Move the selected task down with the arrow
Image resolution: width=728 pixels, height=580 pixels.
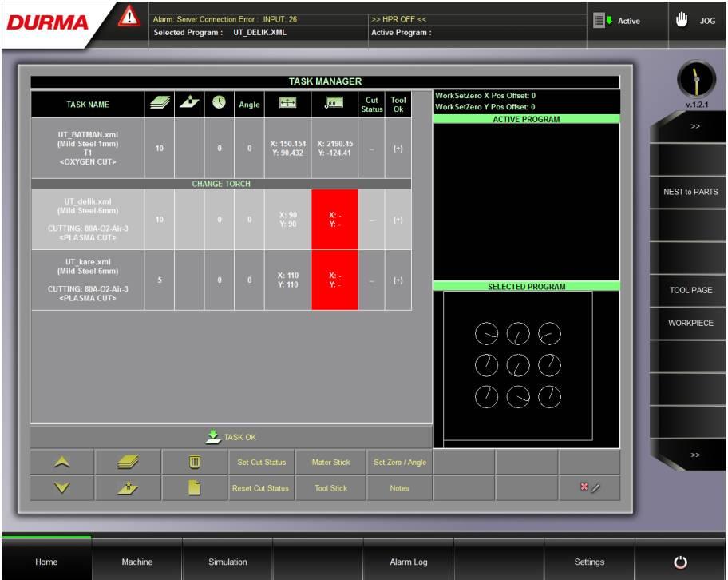point(62,488)
